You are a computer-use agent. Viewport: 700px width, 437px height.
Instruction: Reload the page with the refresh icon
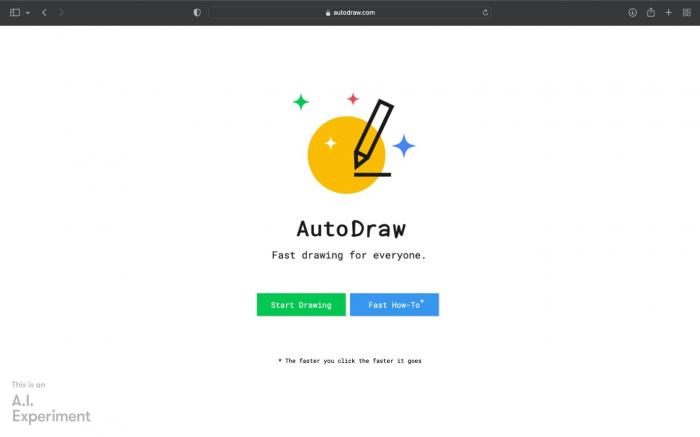pos(485,12)
